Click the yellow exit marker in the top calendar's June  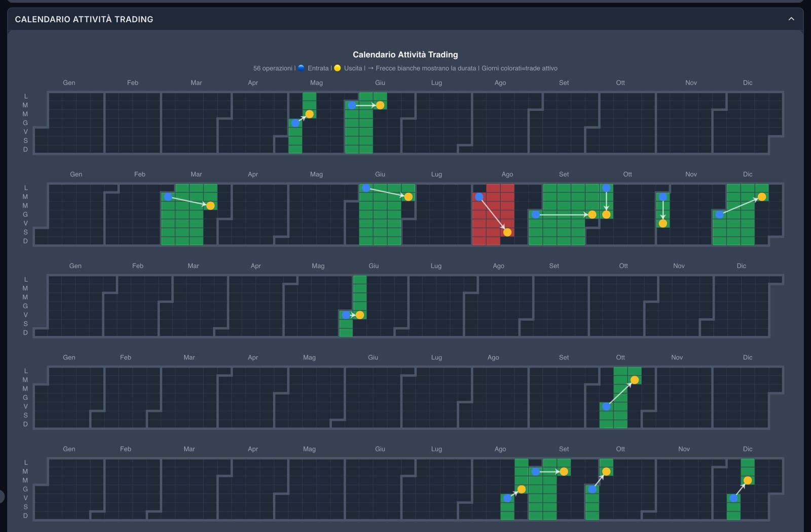click(380, 105)
